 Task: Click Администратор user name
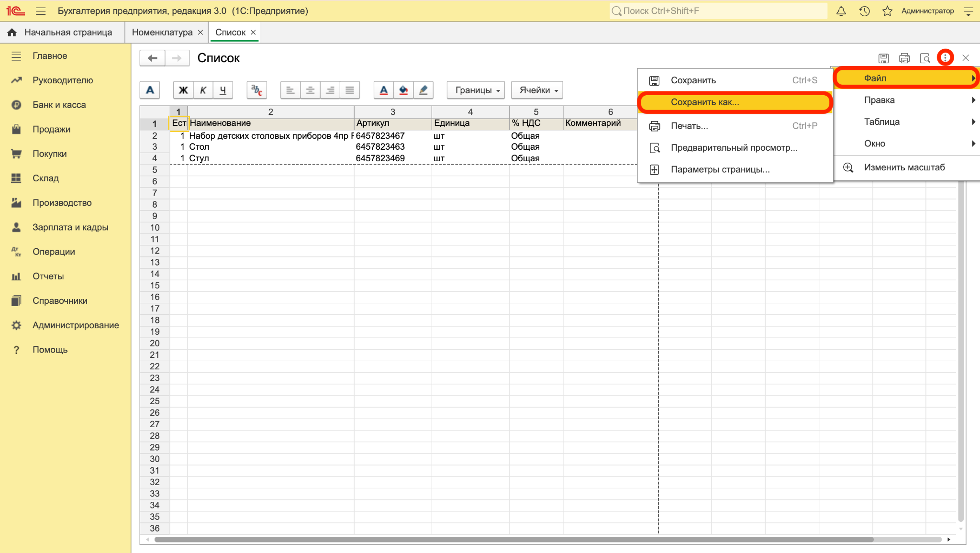coord(927,11)
